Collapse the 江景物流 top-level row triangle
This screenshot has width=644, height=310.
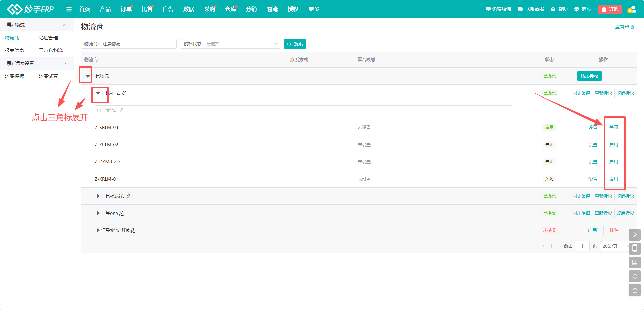point(87,76)
